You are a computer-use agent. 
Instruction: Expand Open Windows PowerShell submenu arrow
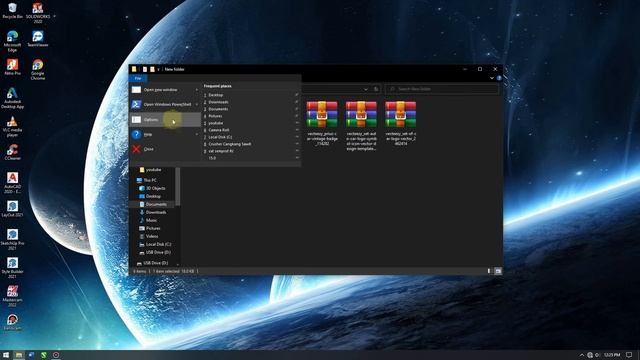pyautogui.click(x=197, y=104)
